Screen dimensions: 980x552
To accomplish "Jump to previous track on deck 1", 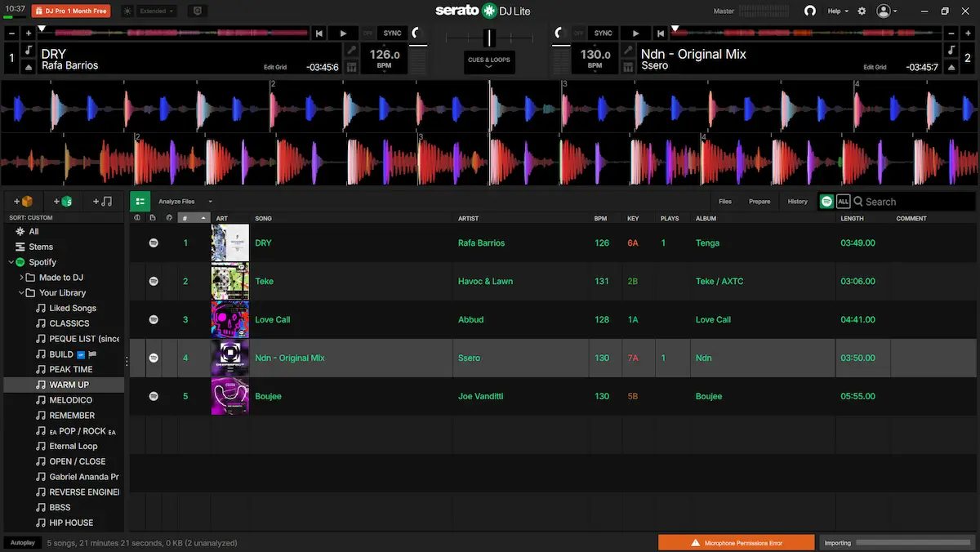I will (319, 33).
